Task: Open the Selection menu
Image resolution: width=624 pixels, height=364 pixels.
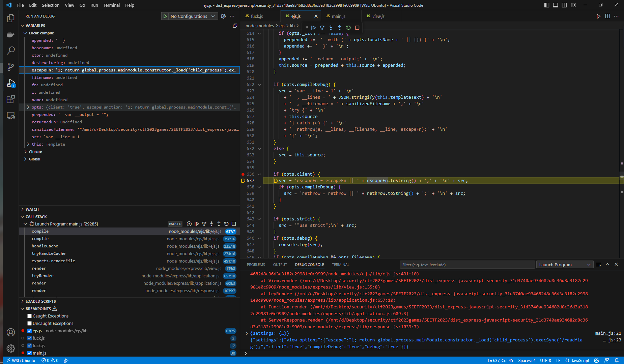Action: 51,5
